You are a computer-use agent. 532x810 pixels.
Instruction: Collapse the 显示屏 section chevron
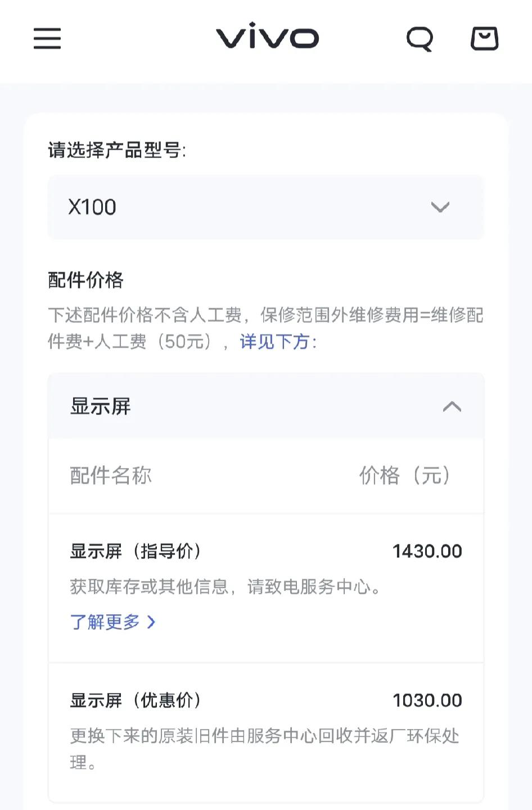[452, 406]
